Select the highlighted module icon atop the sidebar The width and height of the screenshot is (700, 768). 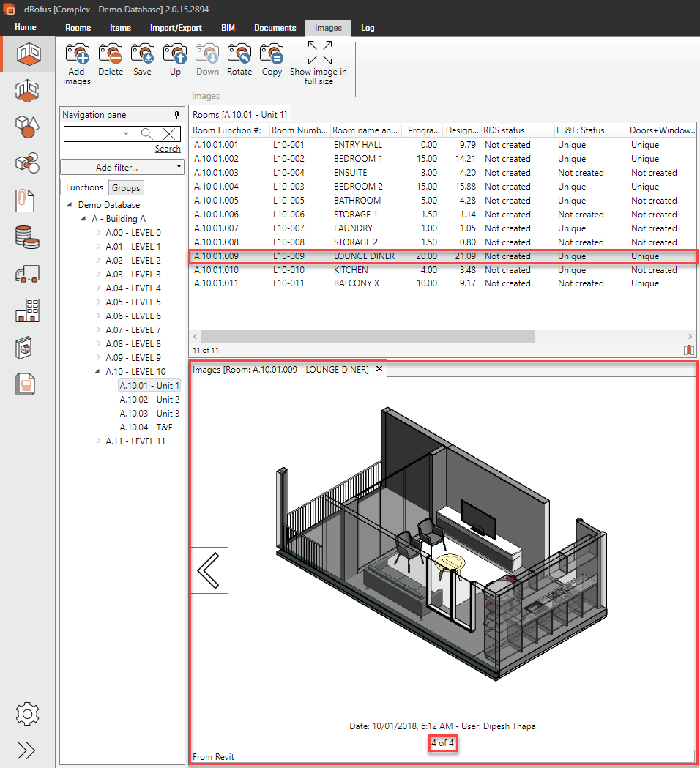[27, 54]
